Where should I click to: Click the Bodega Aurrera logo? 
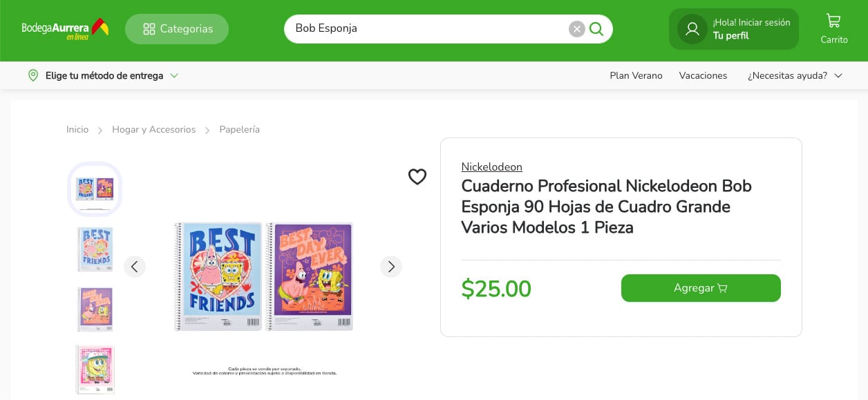point(65,29)
